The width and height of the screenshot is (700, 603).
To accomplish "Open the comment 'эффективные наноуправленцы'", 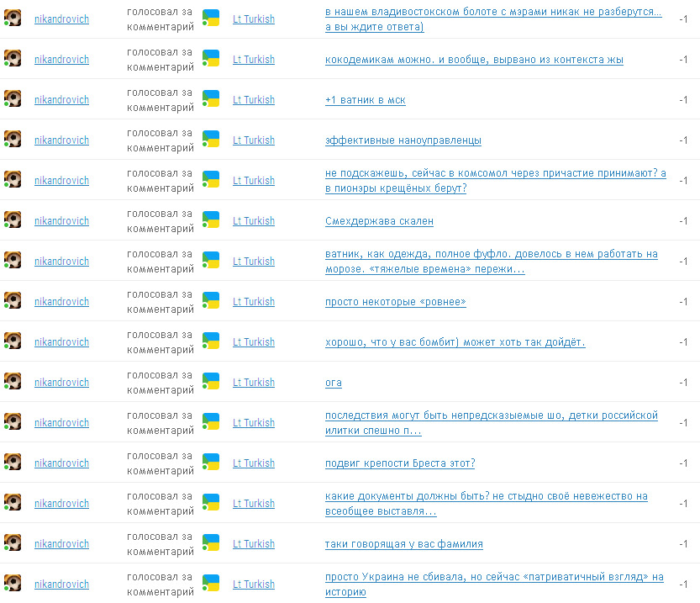I will (x=403, y=140).
